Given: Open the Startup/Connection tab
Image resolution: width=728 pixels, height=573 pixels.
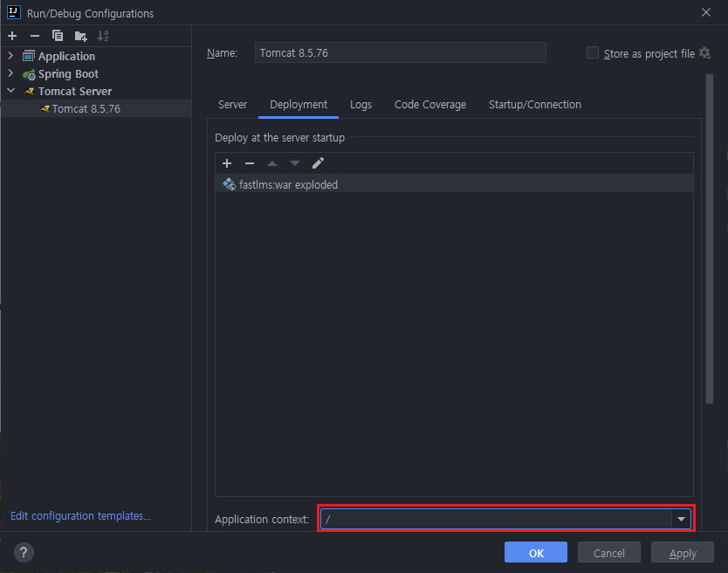Looking at the screenshot, I should pyautogui.click(x=535, y=105).
